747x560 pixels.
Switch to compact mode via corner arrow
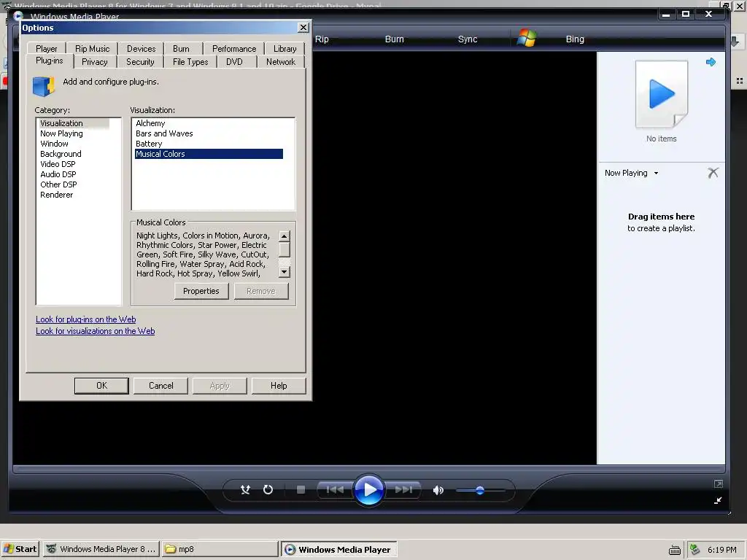pos(719,500)
